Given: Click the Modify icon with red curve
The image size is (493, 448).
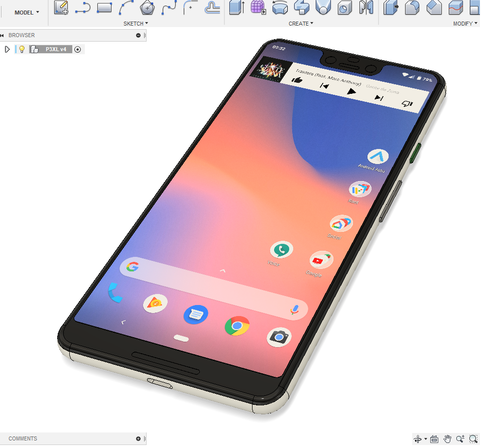Looking at the screenshot, I should point(455,8).
